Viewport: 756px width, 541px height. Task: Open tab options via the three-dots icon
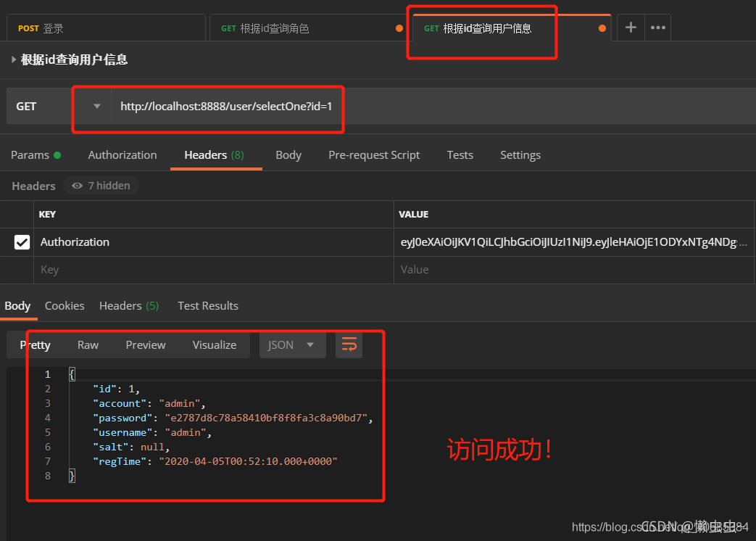(657, 28)
